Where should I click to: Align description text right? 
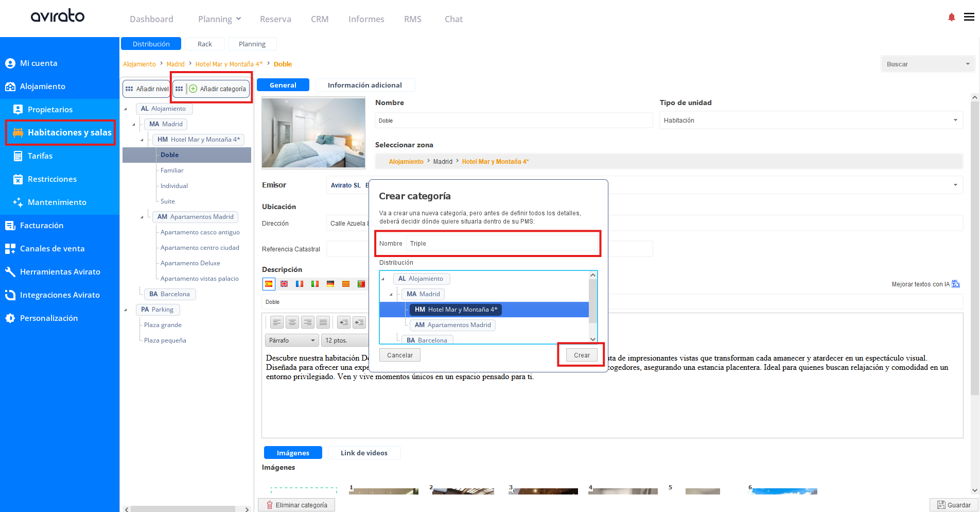[308, 322]
